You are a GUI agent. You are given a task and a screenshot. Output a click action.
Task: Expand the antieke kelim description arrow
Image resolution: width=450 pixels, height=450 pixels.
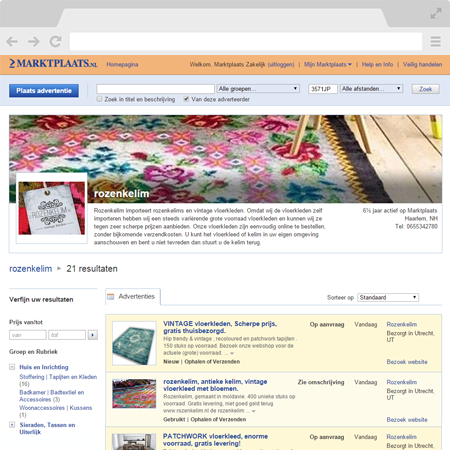[x=254, y=411]
